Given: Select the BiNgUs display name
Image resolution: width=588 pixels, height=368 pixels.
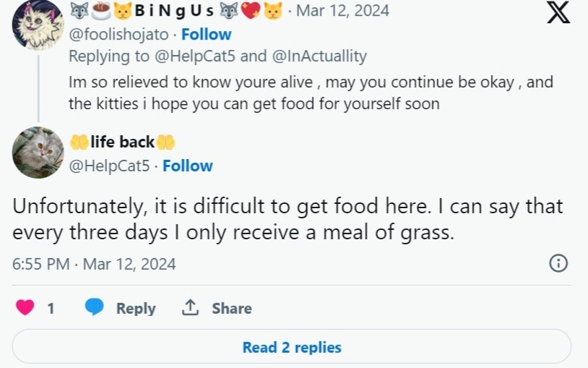Looking at the screenshot, I should [x=173, y=11].
